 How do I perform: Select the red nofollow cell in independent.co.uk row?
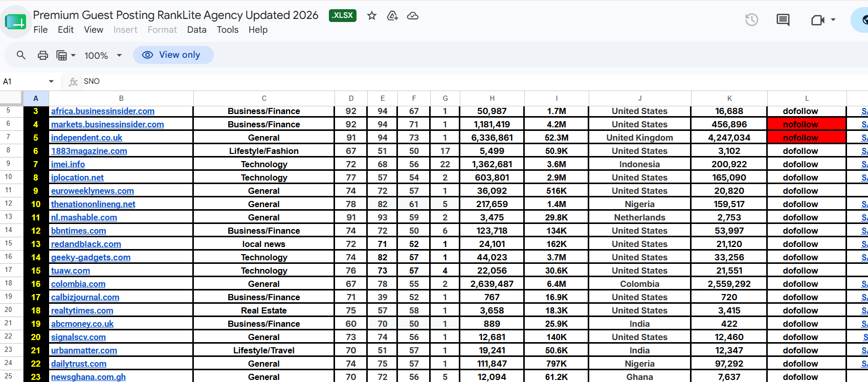click(807, 138)
